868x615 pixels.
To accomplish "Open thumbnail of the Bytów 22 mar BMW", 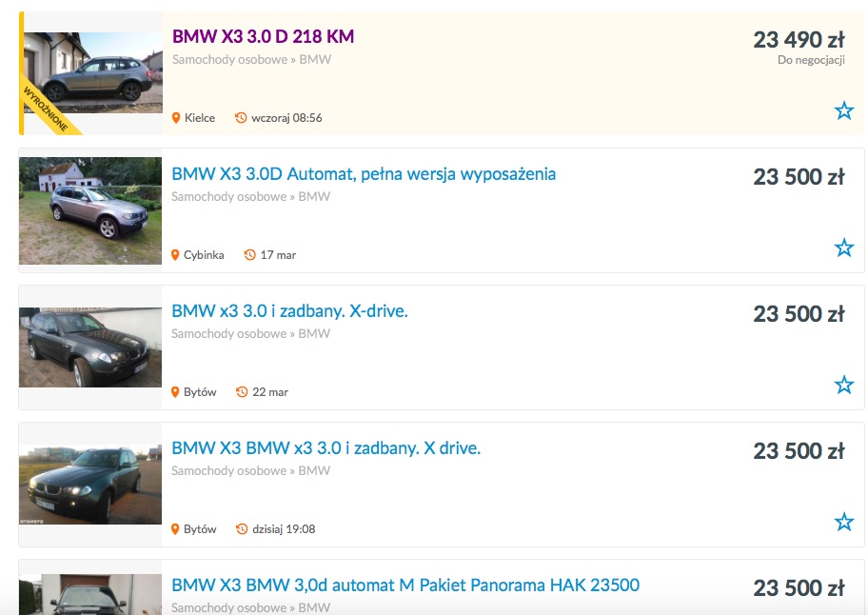I will [x=90, y=347].
